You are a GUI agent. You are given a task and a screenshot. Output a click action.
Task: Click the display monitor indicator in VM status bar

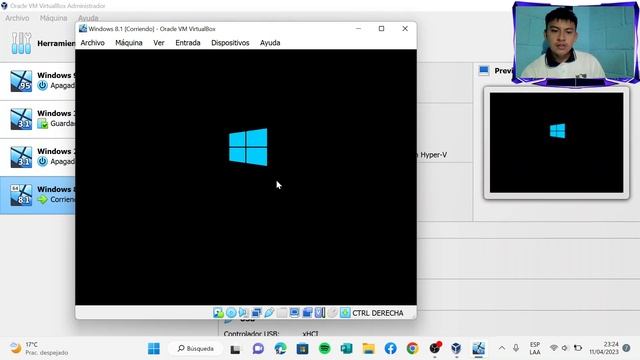point(294,313)
